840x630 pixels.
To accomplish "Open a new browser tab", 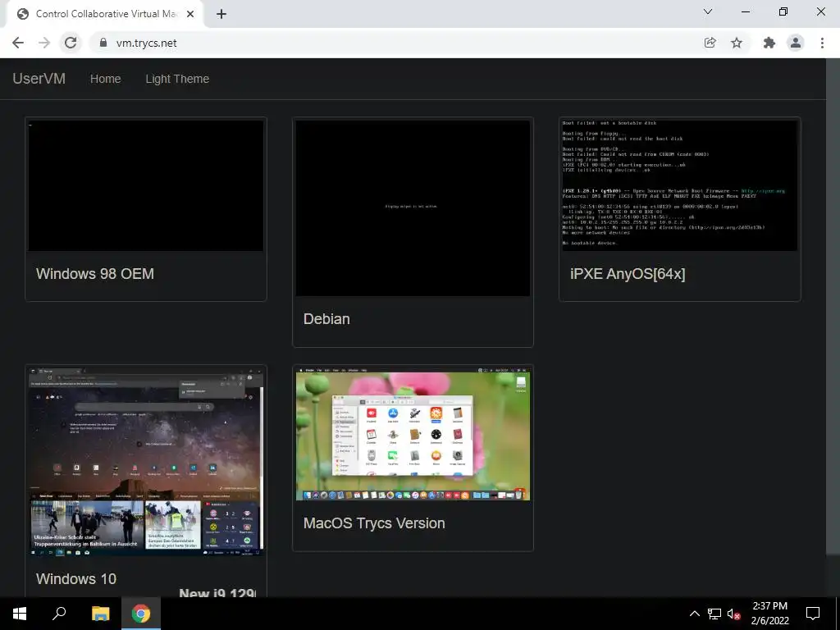I will [221, 14].
